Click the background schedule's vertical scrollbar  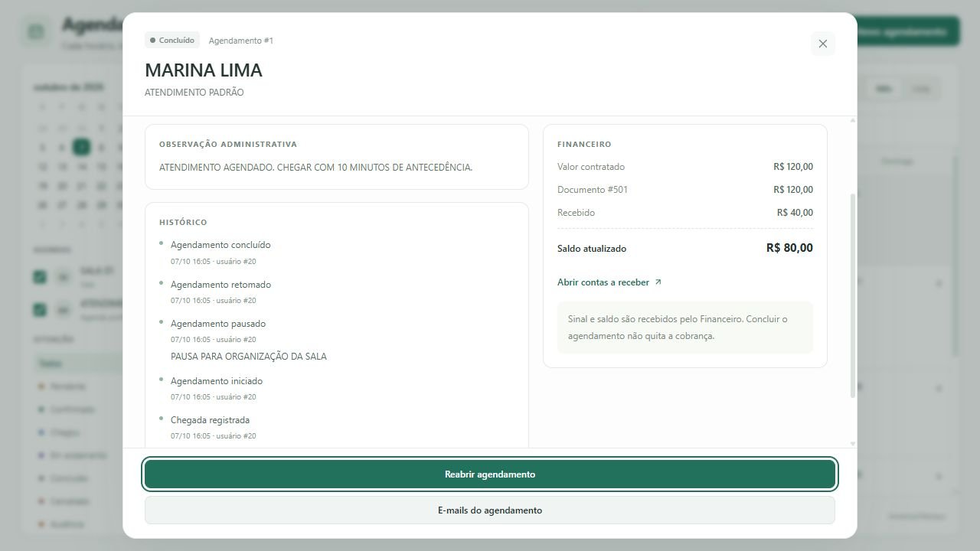(955, 256)
